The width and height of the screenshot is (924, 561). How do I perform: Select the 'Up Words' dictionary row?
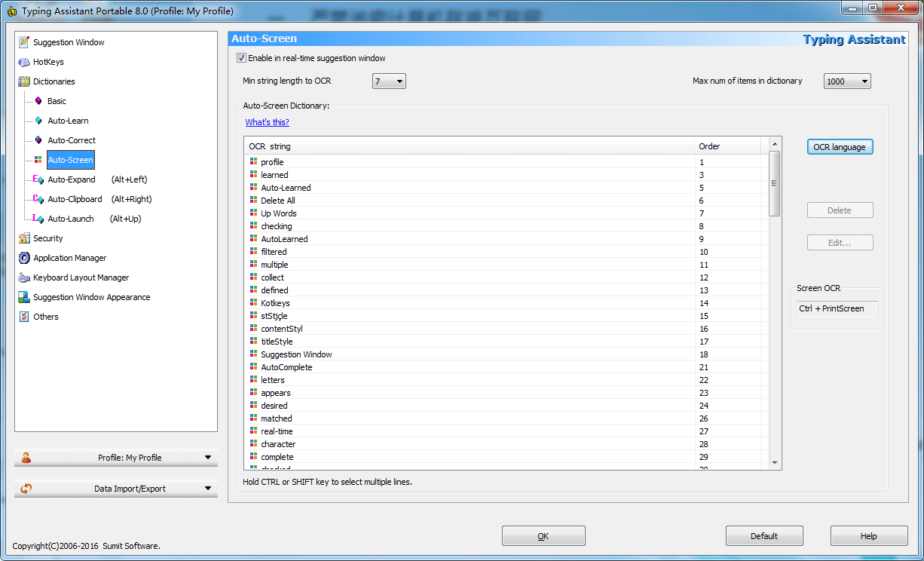click(x=506, y=213)
